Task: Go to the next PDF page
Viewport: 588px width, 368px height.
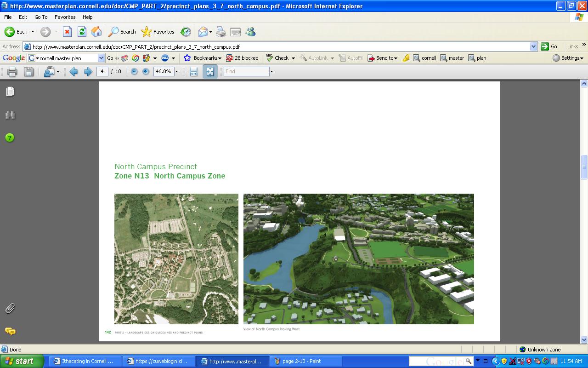Action: click(88, 71)
